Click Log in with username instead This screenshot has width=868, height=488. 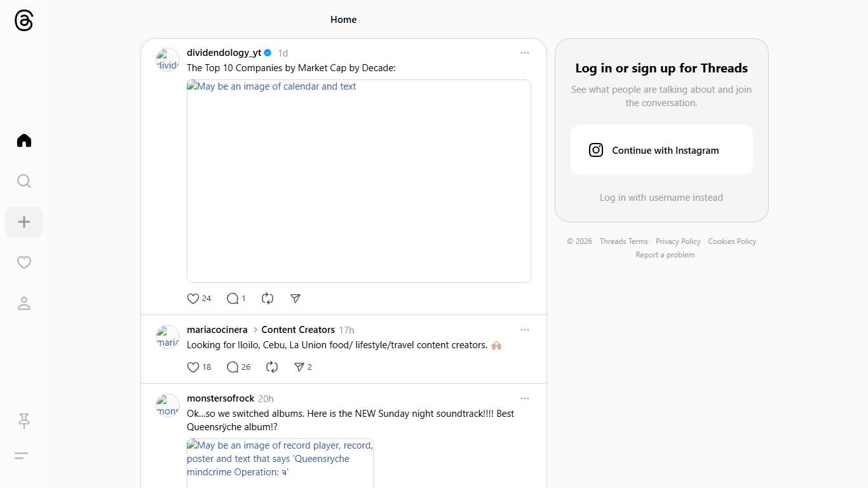point(661,198)
